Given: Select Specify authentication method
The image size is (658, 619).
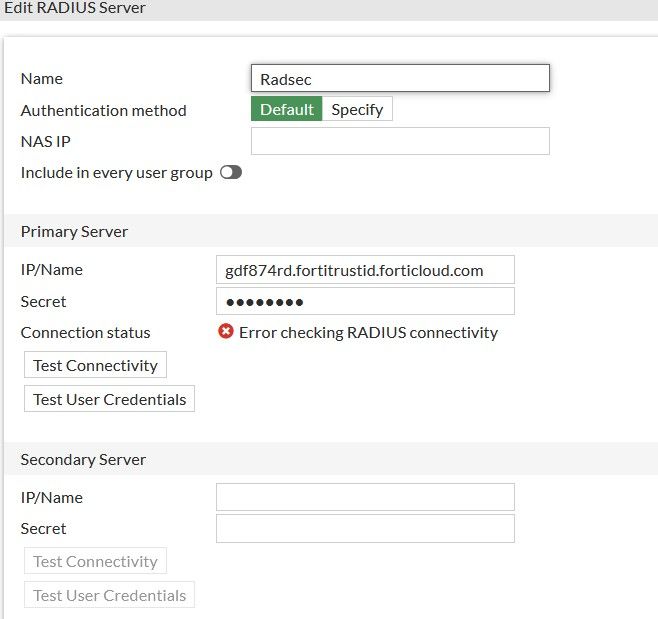Looking at the screenshot, I should click(357, 110).
